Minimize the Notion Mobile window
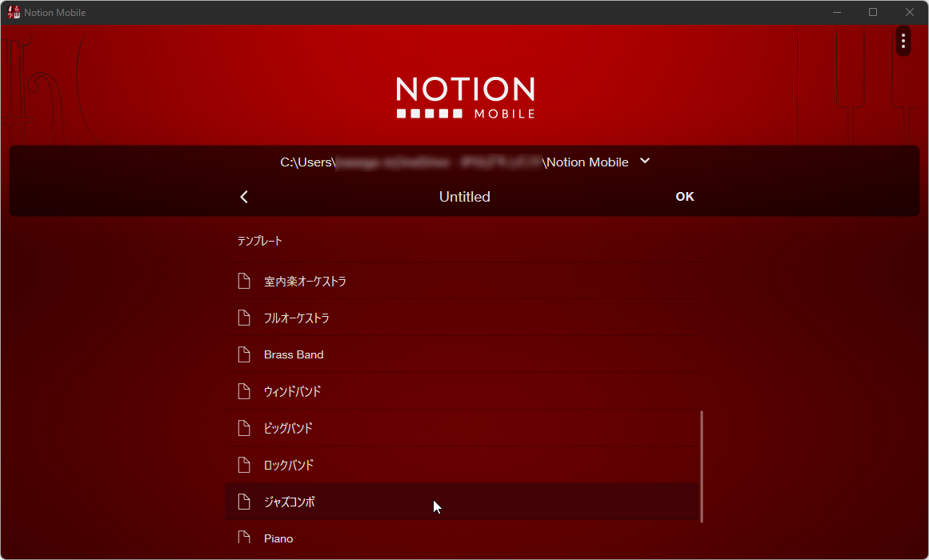The width and height of the screenshot is (929, 560). pos(836,13)
